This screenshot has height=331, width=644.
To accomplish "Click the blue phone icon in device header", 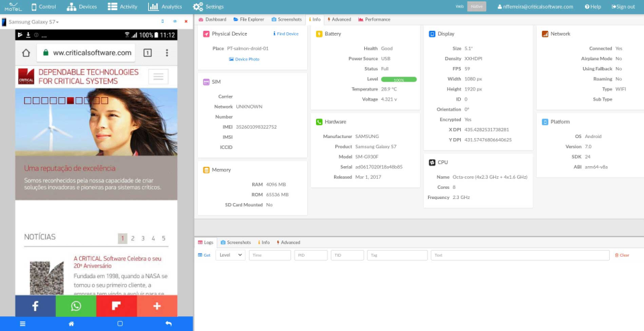I will click(x=162, y=21).
